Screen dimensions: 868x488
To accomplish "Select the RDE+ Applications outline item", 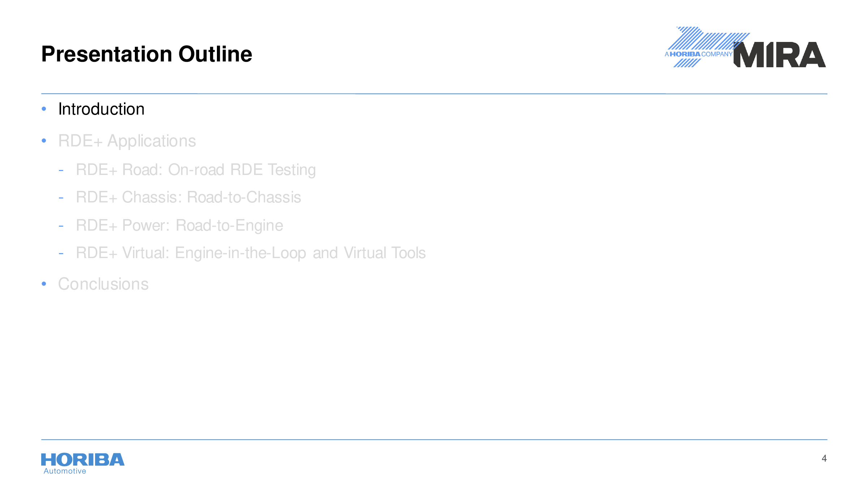I will [127, 141].
